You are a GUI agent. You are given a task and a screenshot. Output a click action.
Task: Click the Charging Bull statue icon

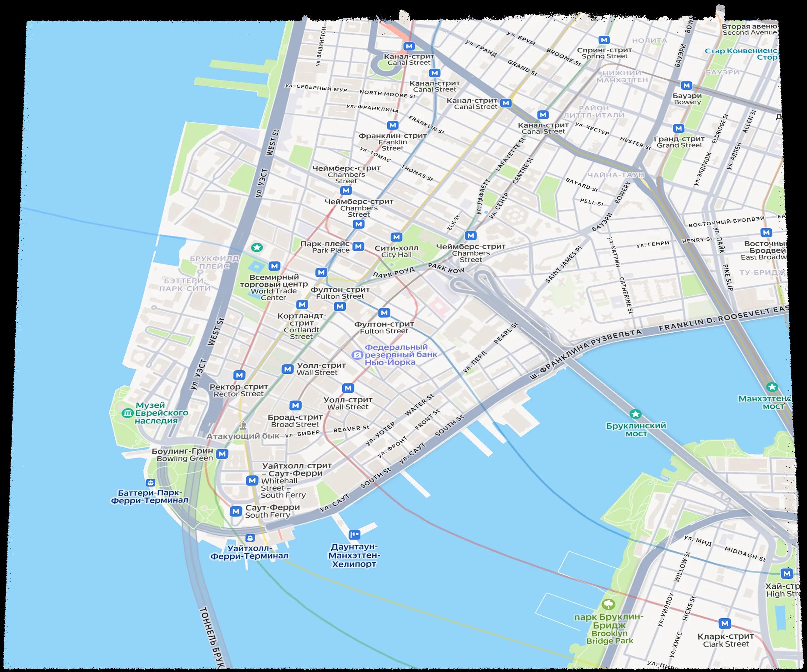(x=243, y=425)
